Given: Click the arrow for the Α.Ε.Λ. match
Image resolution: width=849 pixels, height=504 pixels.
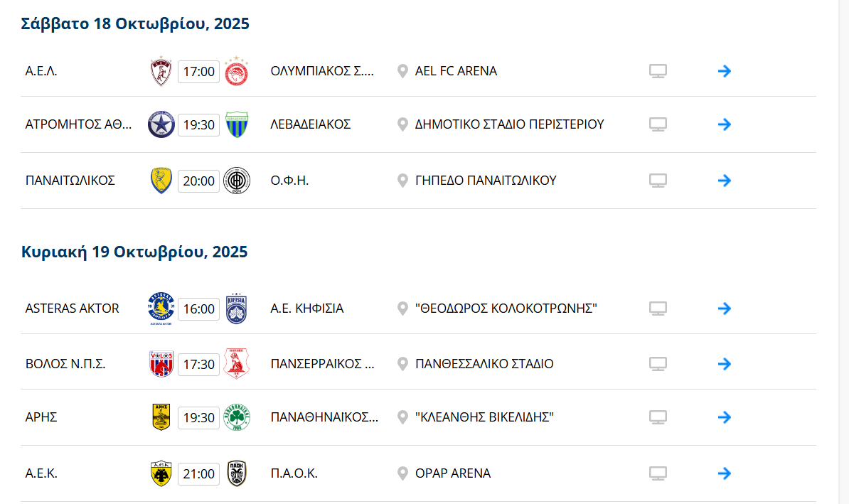Looking at the screenshot, I should [725, 71].
